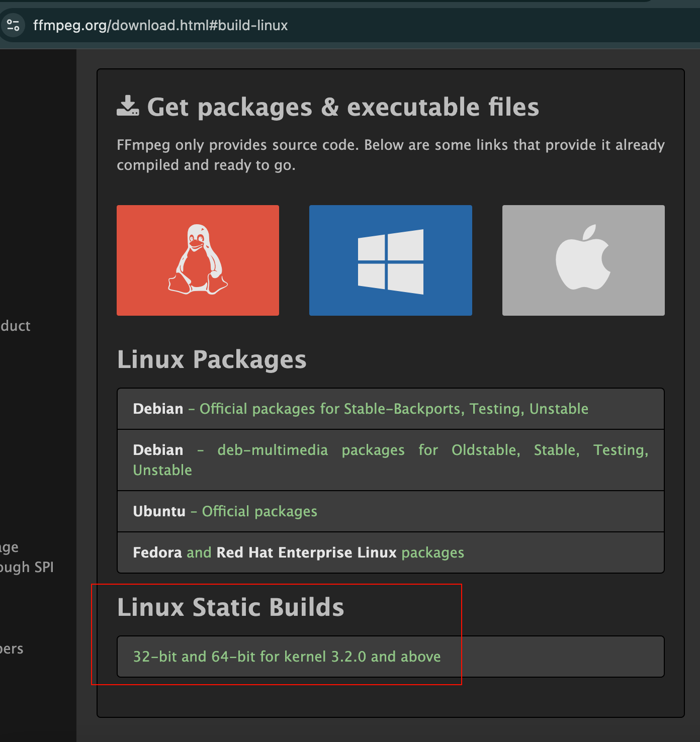The width and height of the screenshot is (700, 742).
Task: Click the sidebar text ending in 'duct'
Action: [16, 326]
